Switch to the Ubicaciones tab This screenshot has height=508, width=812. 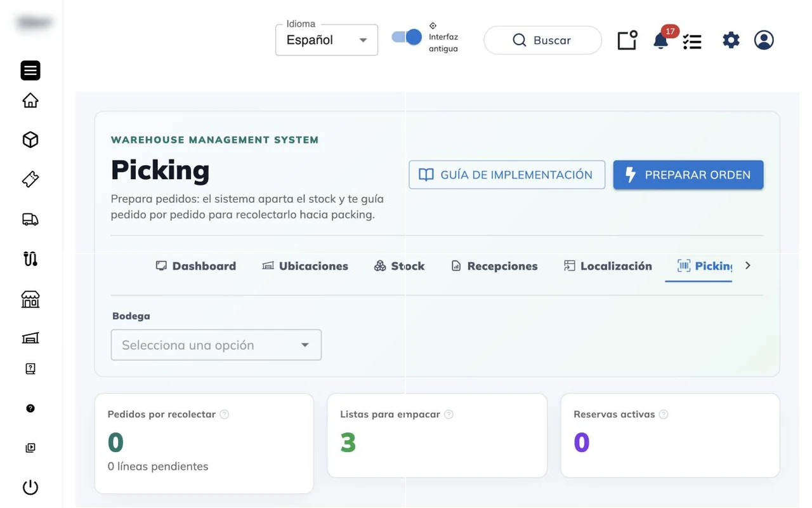click(x=305, y=266)
